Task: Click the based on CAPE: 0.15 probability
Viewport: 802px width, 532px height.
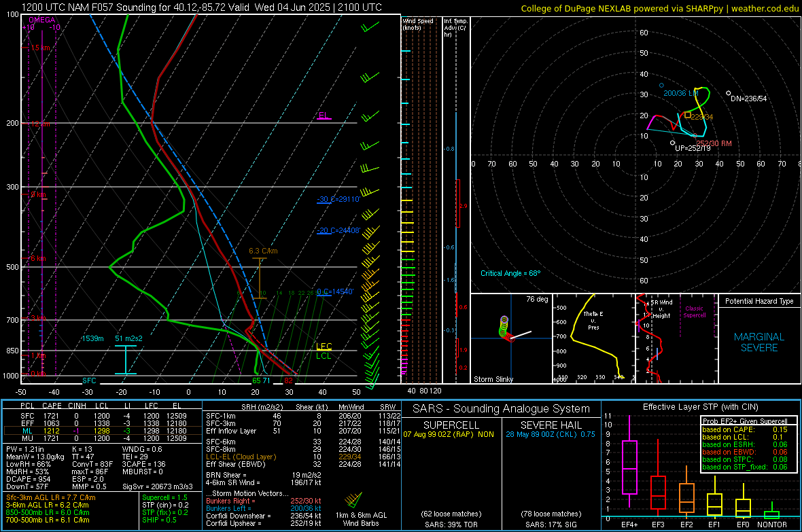Action: [745, 429]
